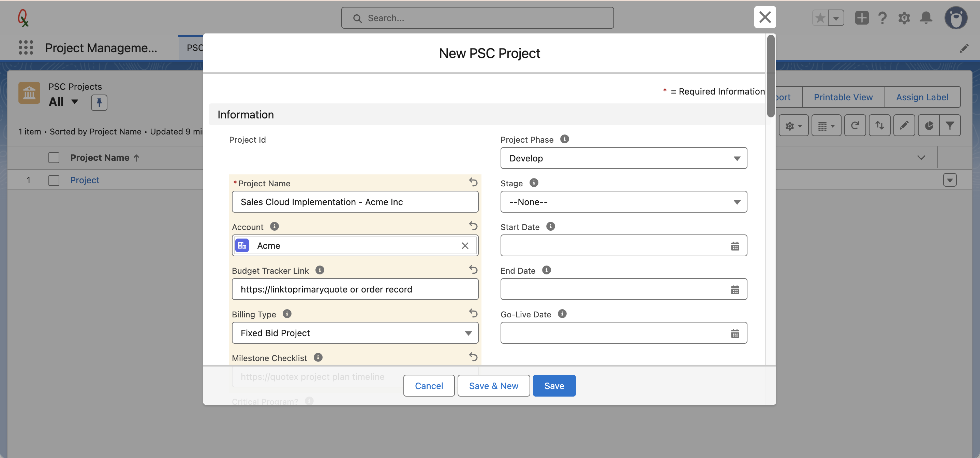Open the End Date calendar picker
980x458 pixels.
click(734, 290)
